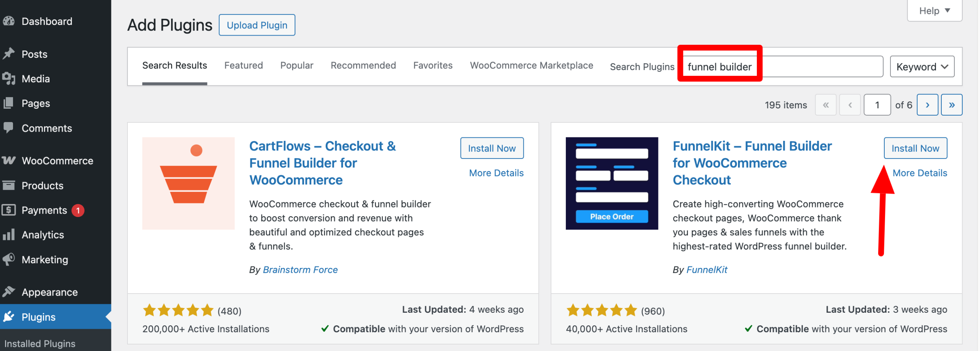Click the Dashboard gauge icon
The height and width of the screenshot is (351, 980).
coord(8,21)
